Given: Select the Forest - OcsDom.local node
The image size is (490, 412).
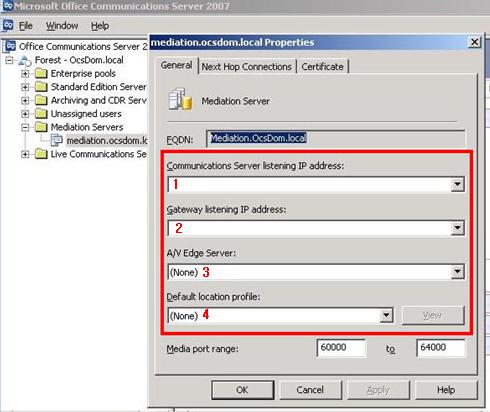Looking at the screenshot, I should [79, 60].
